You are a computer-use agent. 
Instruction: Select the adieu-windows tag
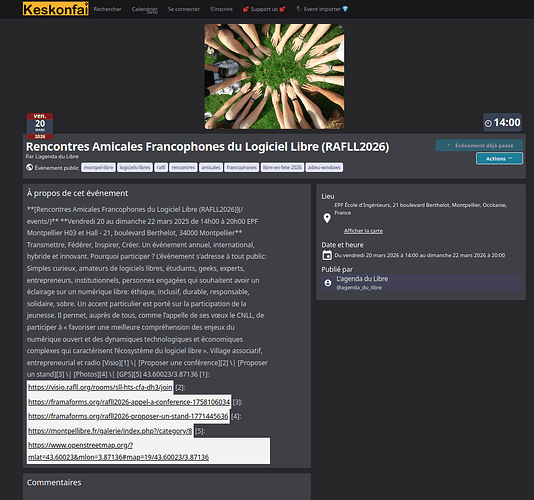pos(324,167)
